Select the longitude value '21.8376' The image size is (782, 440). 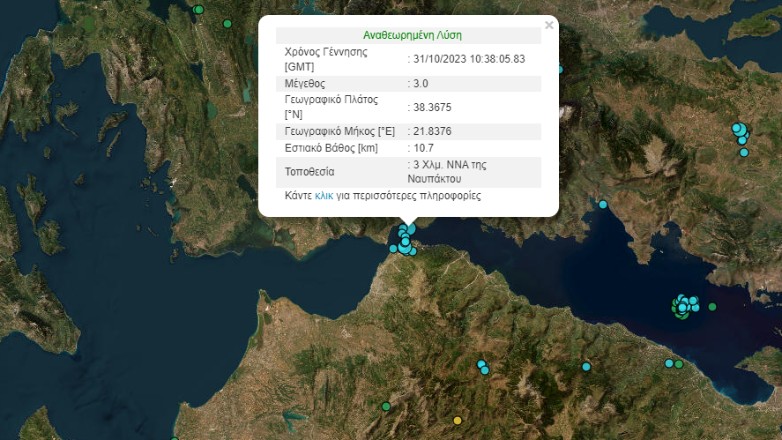point(432,131)
